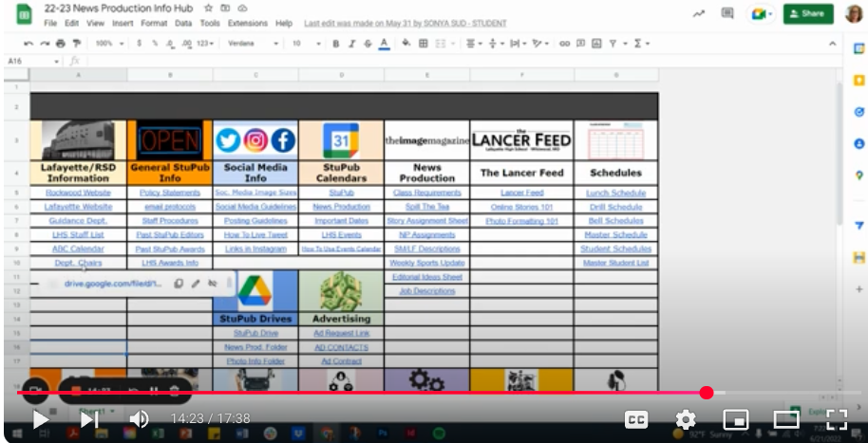Toggle italic formatting
This screenshot has height=443, width=868.
[351, 44]
